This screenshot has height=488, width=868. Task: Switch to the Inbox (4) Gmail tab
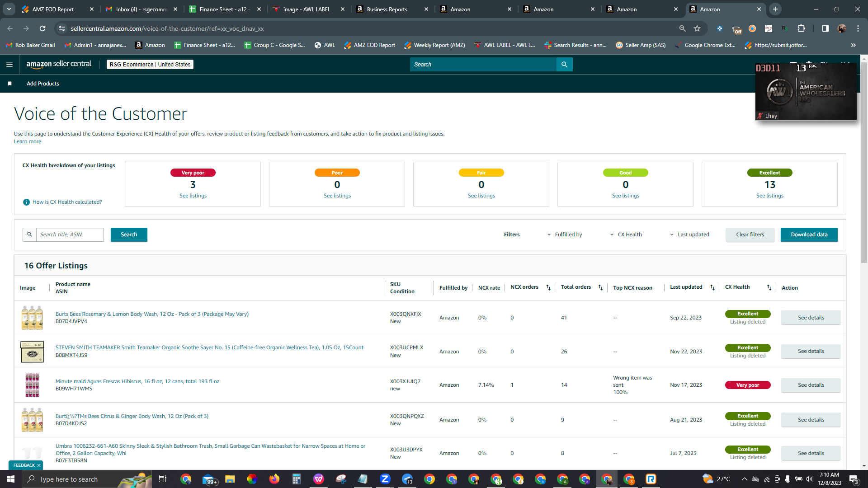coord(141,9)
